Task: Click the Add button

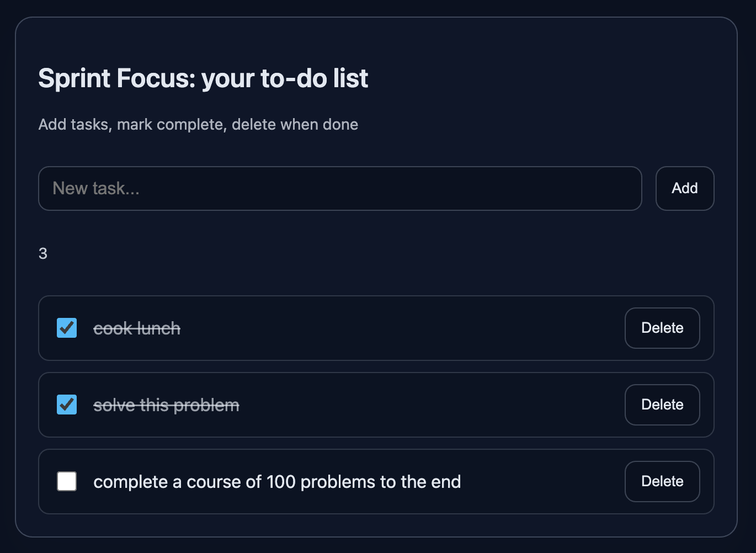Action: point(684,188)
